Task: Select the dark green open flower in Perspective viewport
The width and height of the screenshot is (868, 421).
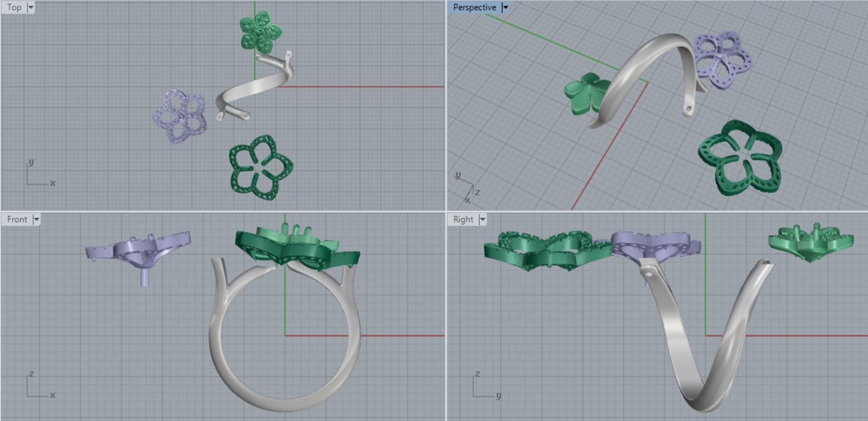Action: tap(740, 157)
